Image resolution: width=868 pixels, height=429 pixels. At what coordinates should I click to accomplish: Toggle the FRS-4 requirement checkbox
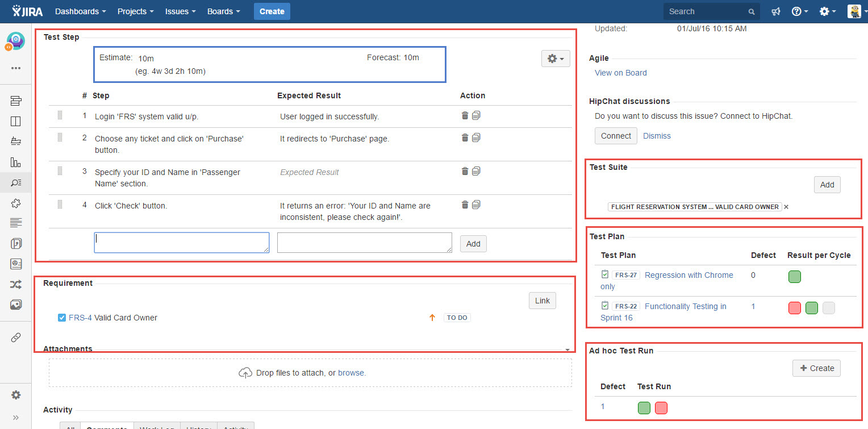click(62, 318)
